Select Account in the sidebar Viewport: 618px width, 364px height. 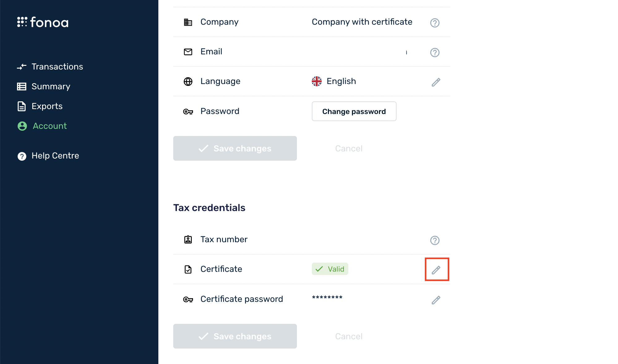click(x=49, y=126)
